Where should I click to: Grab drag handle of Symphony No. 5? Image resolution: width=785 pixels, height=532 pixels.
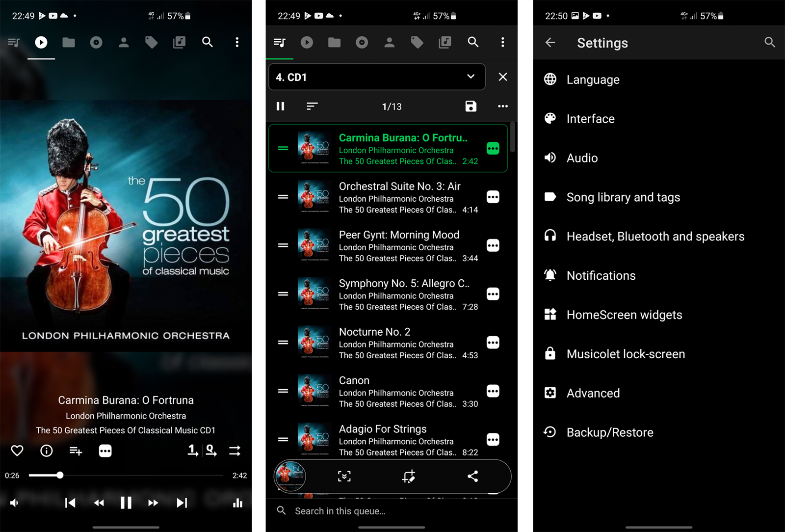[x=283, y=294]
